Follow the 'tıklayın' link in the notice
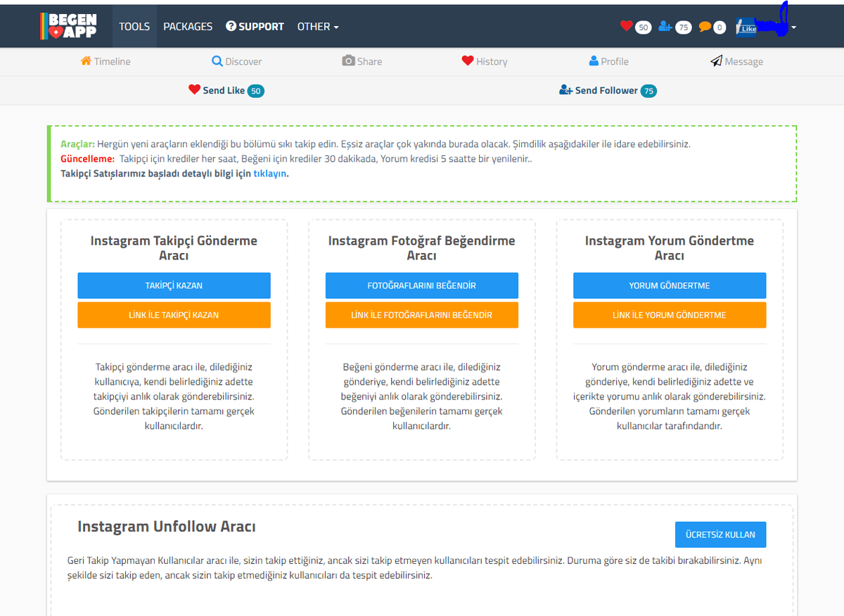The width and height of the screenshot is (844, 616). coord(270,174)
